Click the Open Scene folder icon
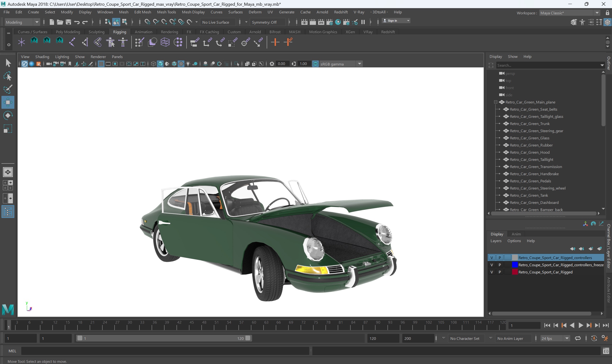The height and width of the screenshot is (364, 612). coord(60,22)
